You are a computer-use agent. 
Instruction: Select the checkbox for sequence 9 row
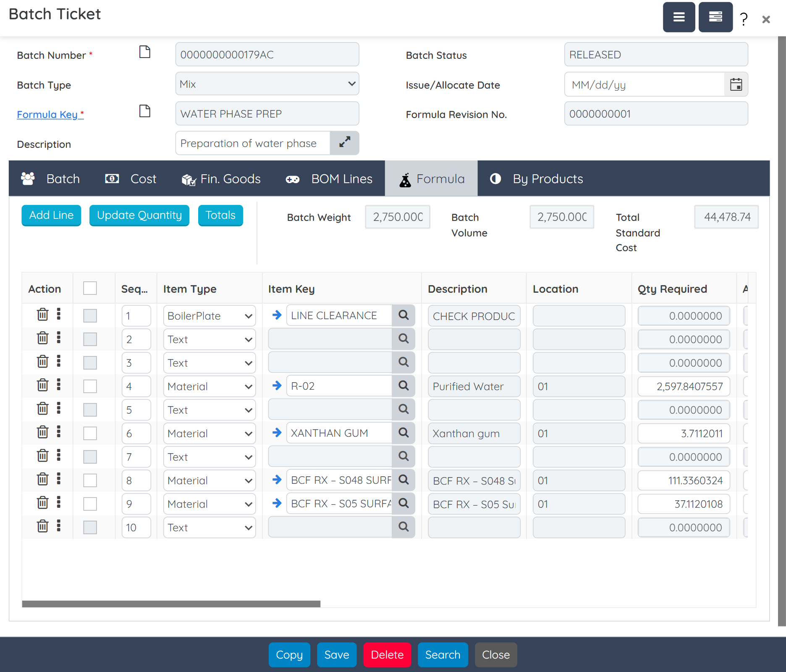(90, 504)
